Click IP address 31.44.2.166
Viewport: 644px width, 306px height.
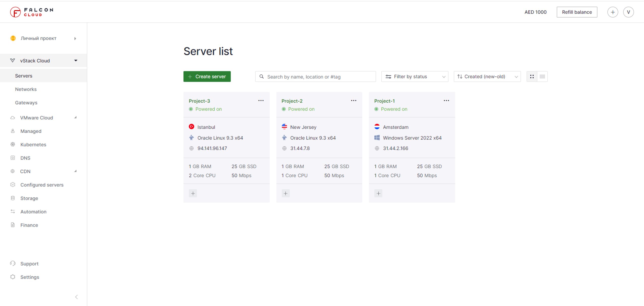click(395, 148)
